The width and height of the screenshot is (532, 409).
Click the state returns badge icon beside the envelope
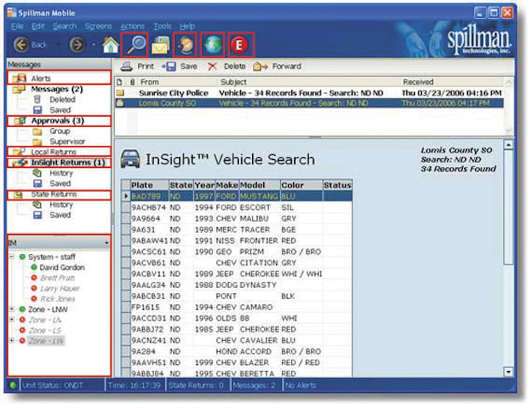click(x=185, y=43)
